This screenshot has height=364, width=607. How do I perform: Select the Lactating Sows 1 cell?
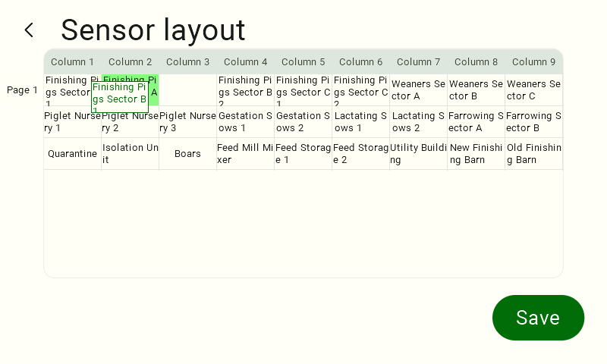point(361,122)
